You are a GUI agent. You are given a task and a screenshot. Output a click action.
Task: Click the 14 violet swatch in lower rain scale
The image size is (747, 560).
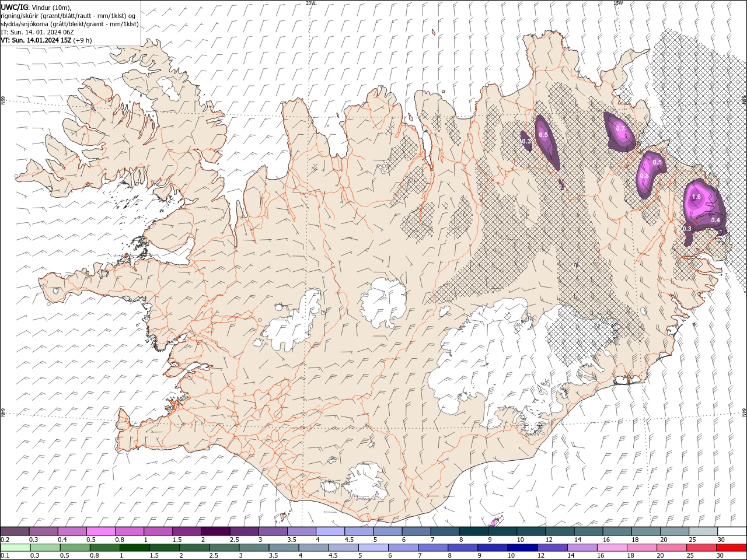[582, 548]
